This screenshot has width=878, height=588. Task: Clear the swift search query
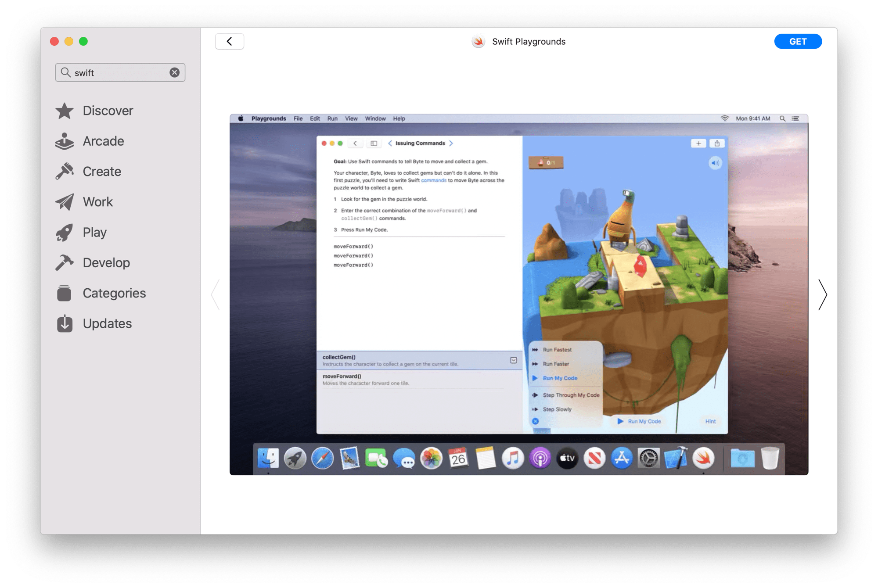tap(174, 72)
